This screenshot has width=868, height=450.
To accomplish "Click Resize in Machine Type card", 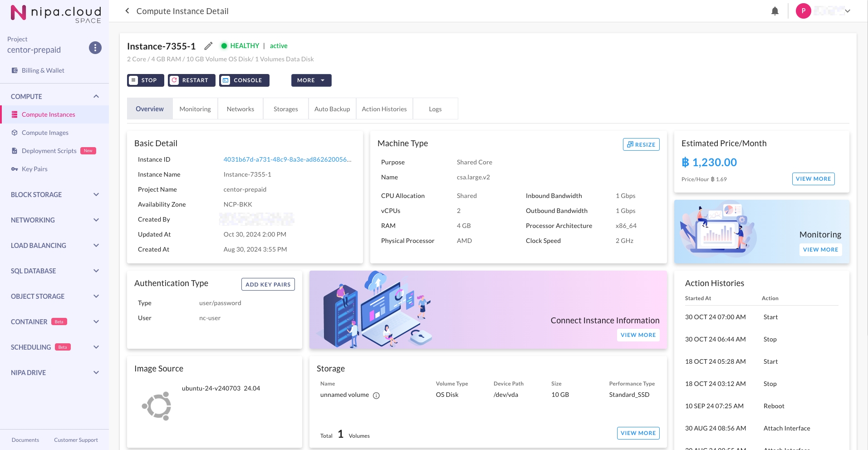I will [641, 144].
